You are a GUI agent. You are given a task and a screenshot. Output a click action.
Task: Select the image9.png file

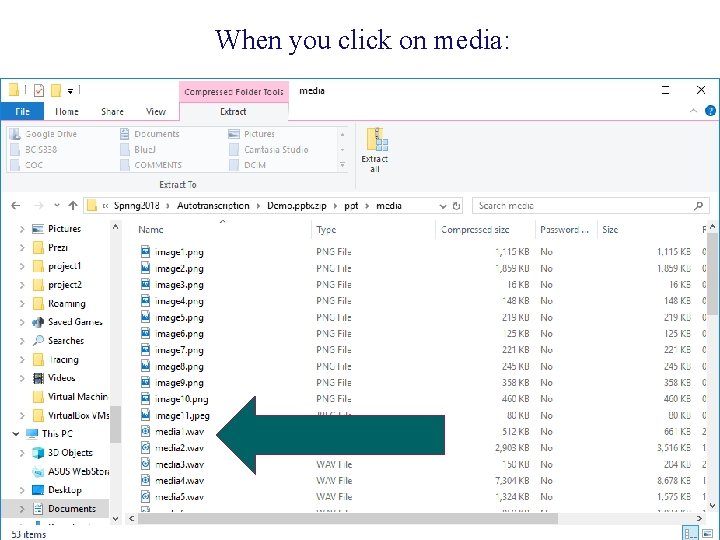[172, 383]
